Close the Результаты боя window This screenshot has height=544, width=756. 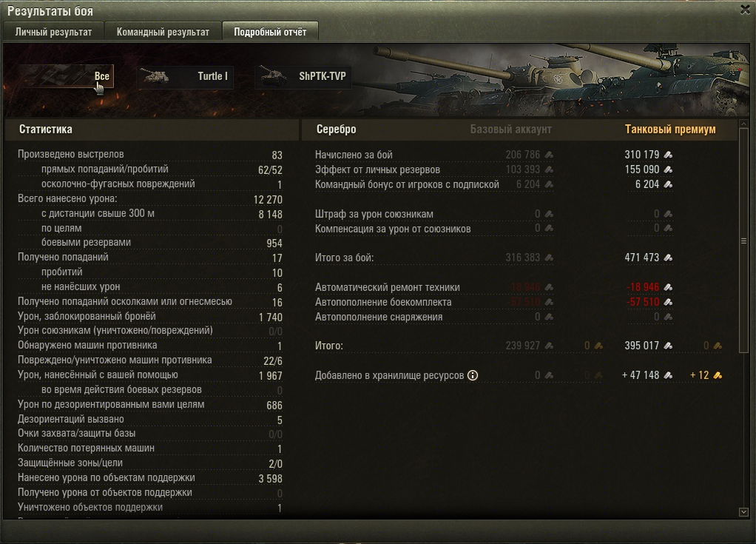tap(745, 10)
